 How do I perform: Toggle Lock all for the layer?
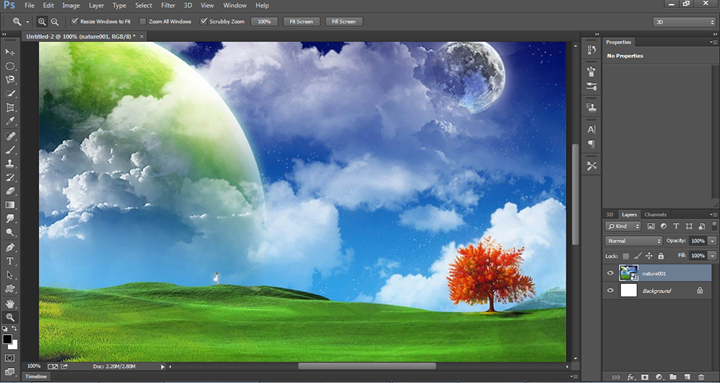[x=661, y=256]
